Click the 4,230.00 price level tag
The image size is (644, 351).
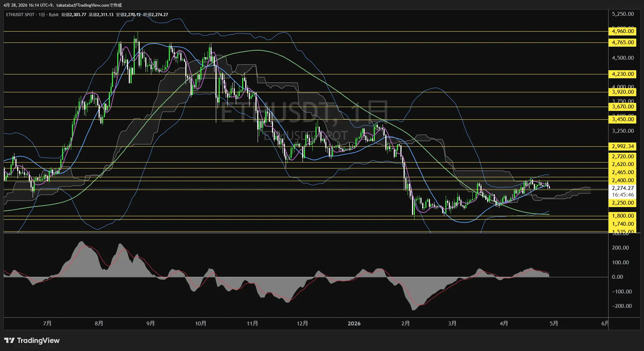click(x=623, y=74)
